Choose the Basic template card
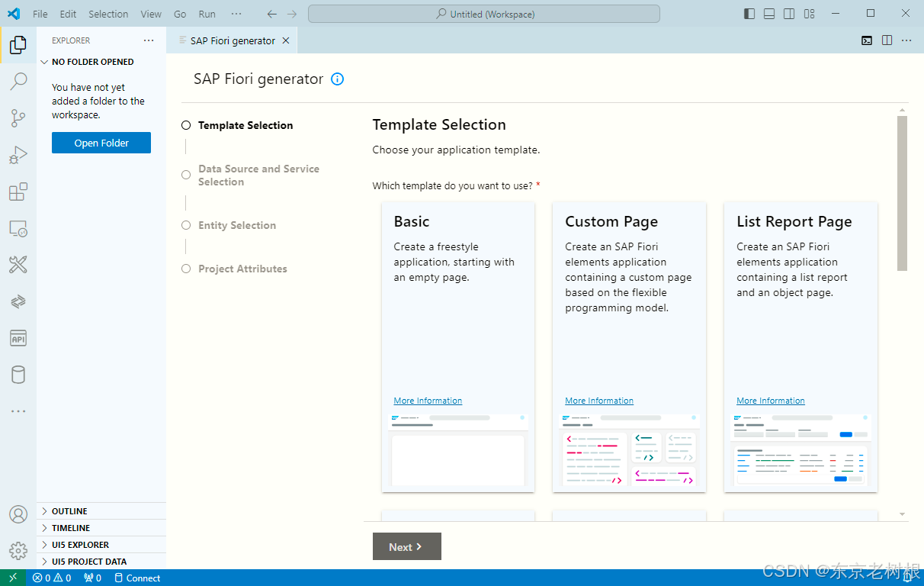Viewport: 924px width, 586px height. tap(458, 347)
